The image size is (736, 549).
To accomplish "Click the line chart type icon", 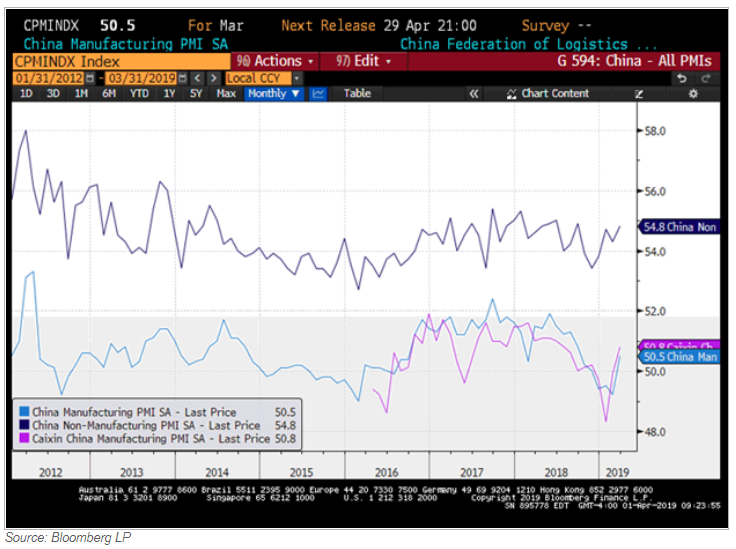I will coord(319,93).
